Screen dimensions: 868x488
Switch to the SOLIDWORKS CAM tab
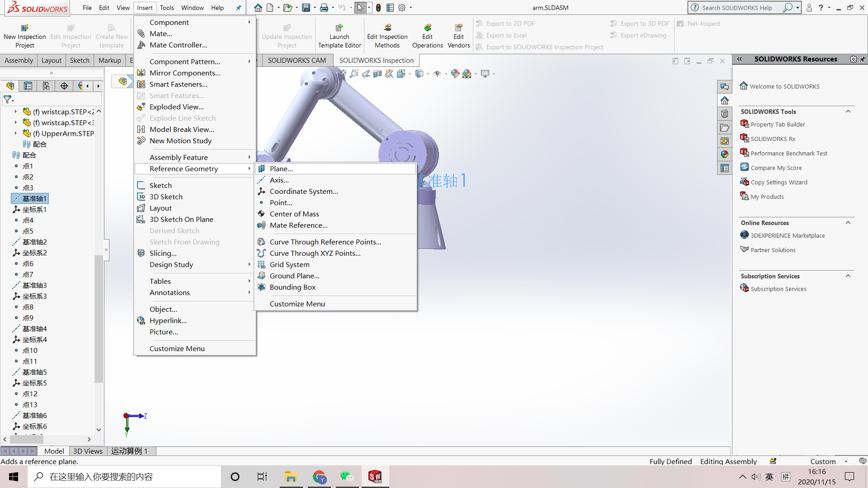coord(297,60)
